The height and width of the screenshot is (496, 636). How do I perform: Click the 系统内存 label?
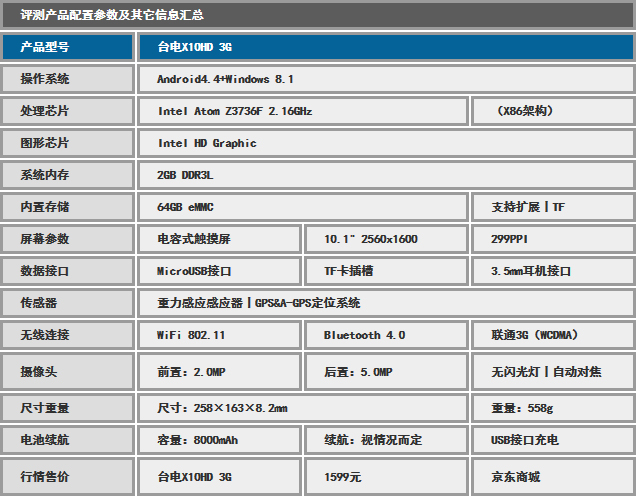tap(68, 175)
